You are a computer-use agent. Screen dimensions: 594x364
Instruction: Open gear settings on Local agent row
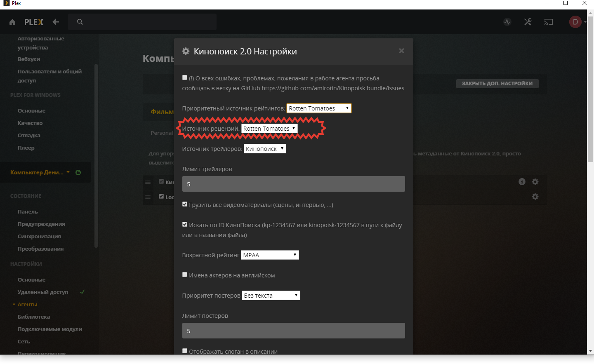point(535,197)
